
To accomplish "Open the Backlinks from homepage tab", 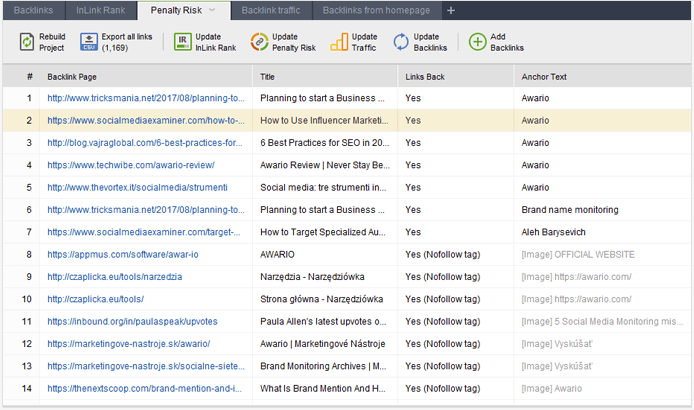I will 376,10.
